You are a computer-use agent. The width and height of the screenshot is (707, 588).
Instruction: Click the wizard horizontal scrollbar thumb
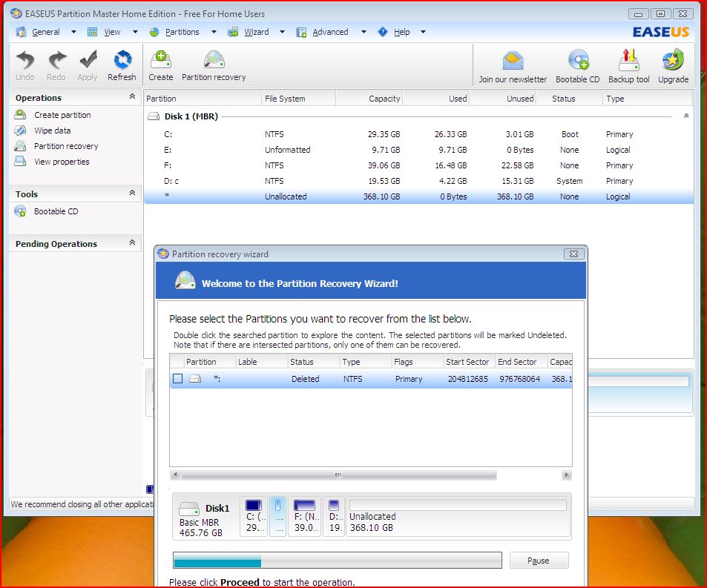[x=338, y=475]
